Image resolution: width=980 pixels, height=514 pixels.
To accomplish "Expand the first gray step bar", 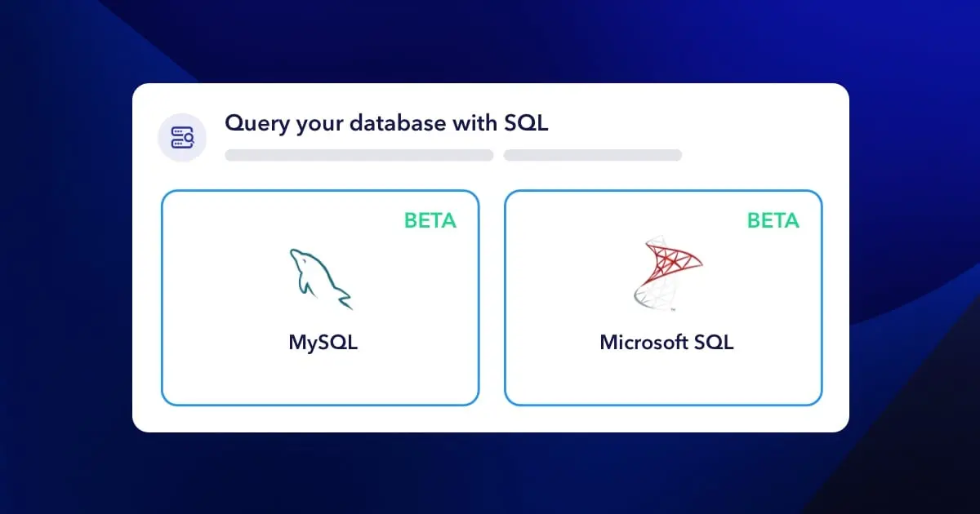I will pos(359,155).
